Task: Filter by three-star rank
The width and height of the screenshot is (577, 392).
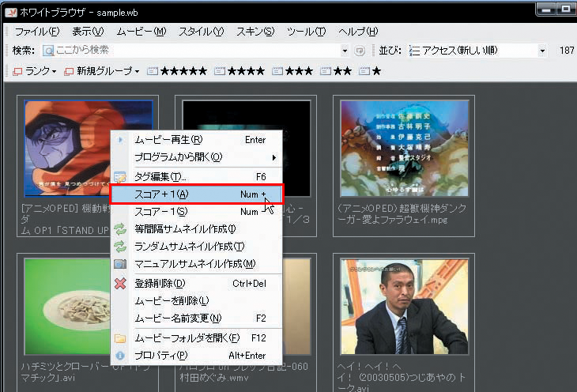Action: click(x=292, y=71)
